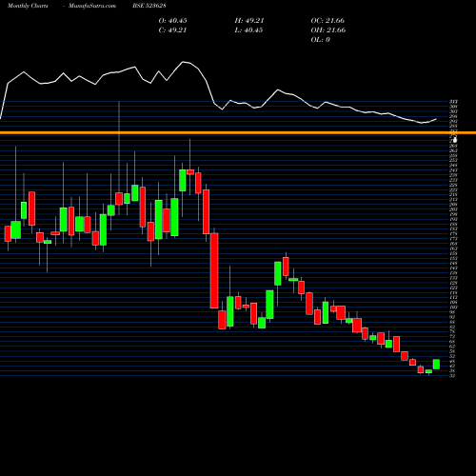This screenshot has height=476, width=476.
Task: Click the orange horizontal price line
Action: [x=238, y=132]
